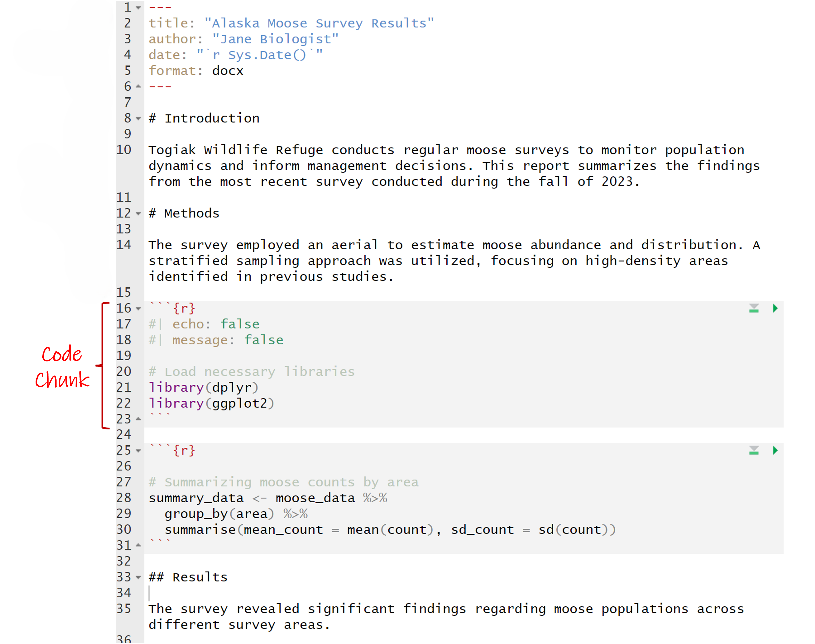Collapse the YAML header at line 1
815x644 pixels.
click(x=138, y=8)
